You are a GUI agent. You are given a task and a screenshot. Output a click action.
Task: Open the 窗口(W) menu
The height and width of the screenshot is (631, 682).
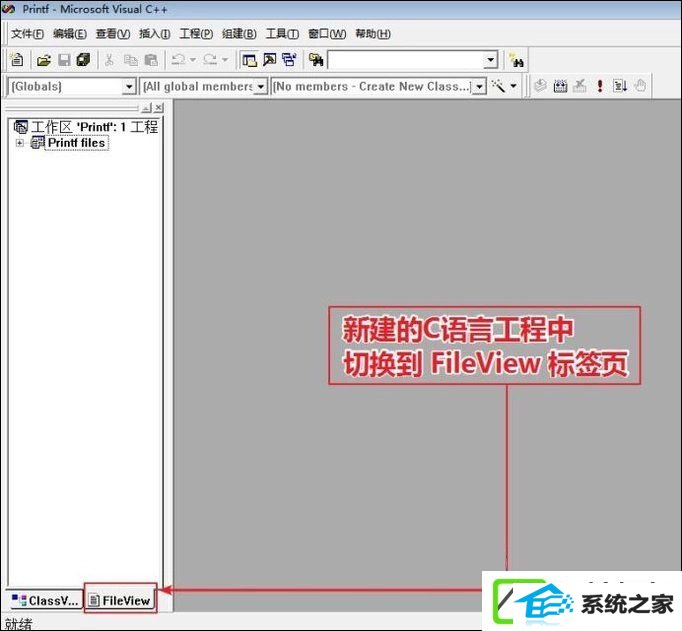click(x=327, y=34)
